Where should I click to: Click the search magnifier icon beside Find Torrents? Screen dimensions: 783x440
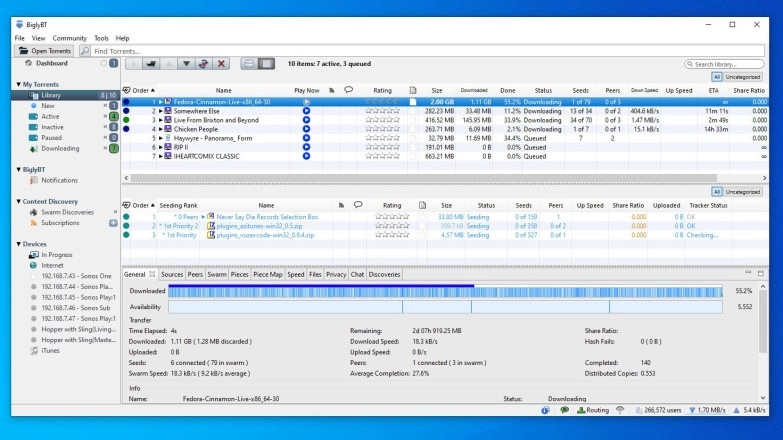tap(85, 51)
